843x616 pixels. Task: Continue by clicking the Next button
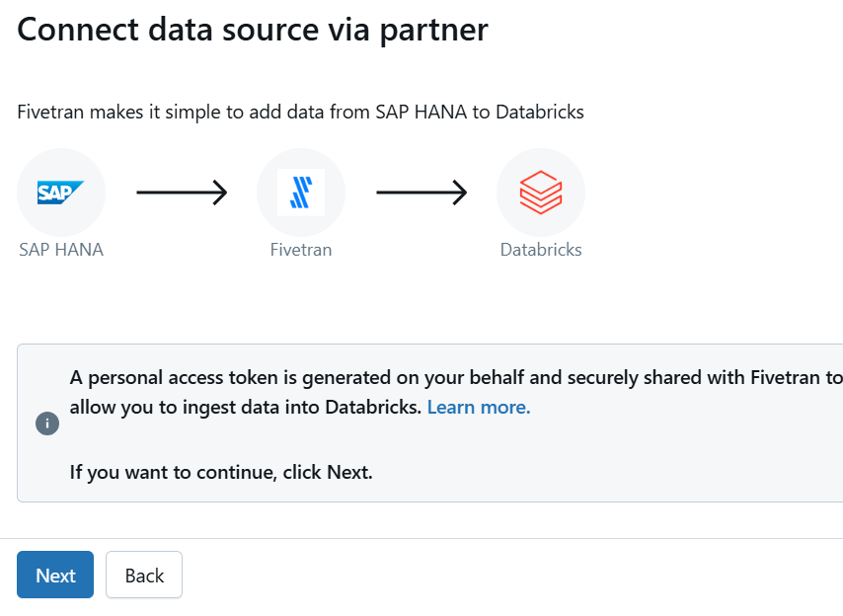tap(55, 575)
